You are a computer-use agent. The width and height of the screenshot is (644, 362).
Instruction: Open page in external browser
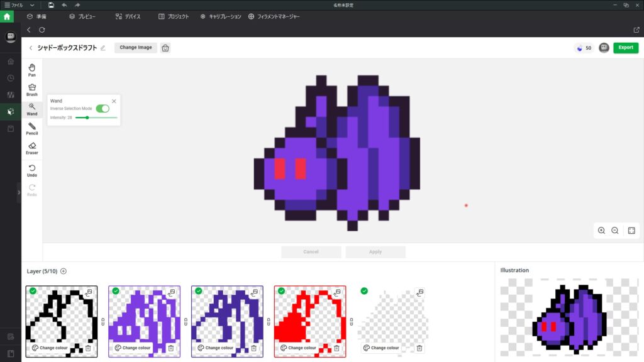tap(636, 30)
